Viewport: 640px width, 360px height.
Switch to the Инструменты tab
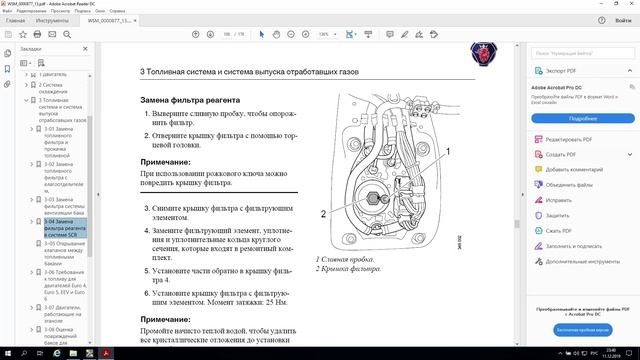52,20
